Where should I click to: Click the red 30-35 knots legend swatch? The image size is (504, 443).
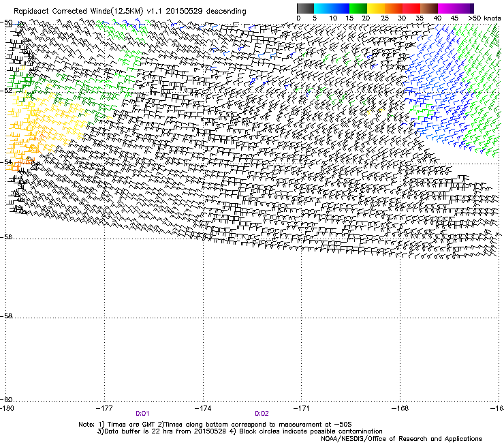(411, 8)
